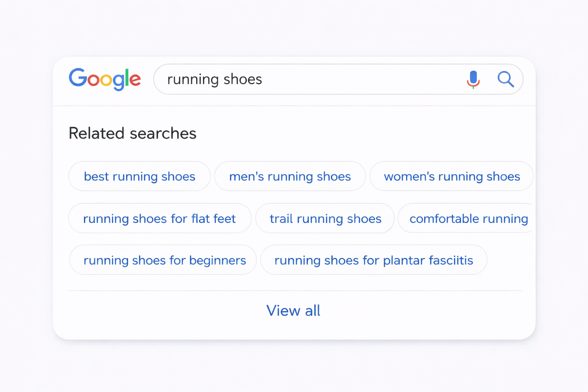Click the 'Related searches' heading
The image size is (588, 392).
[x=132, y=133]
